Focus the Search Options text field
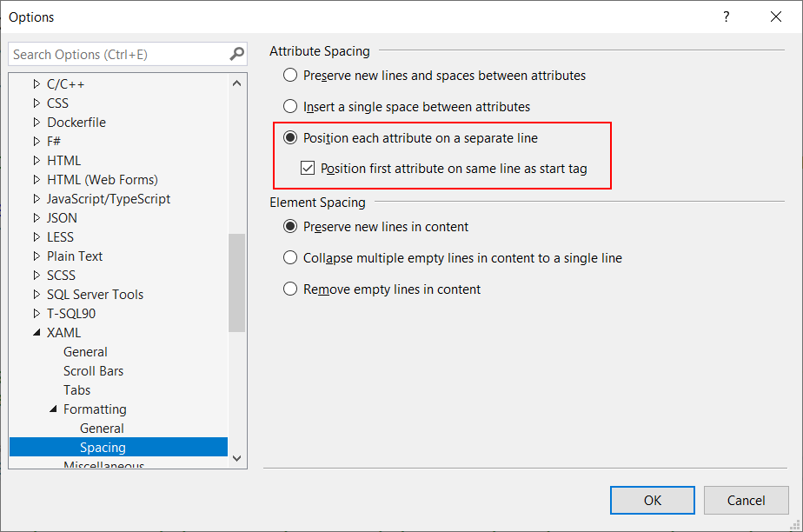 point(117,54)
